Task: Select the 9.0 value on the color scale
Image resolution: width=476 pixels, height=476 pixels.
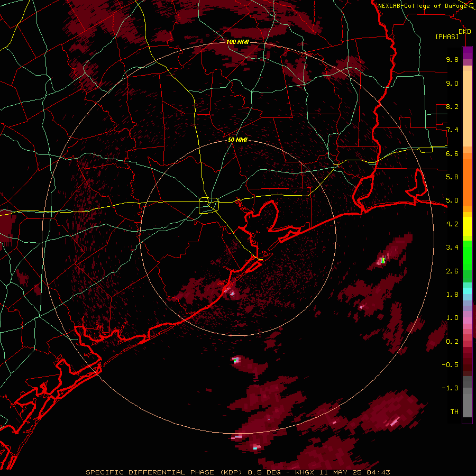Action: [452, 83]
